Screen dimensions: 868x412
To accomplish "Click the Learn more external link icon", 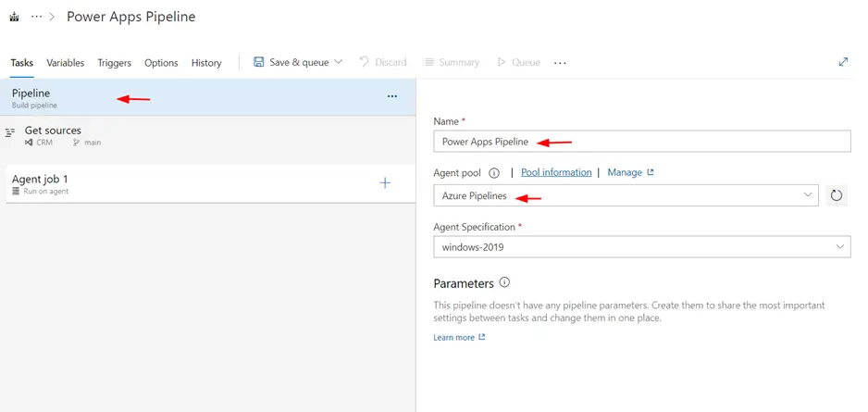I will pos(482,337).
